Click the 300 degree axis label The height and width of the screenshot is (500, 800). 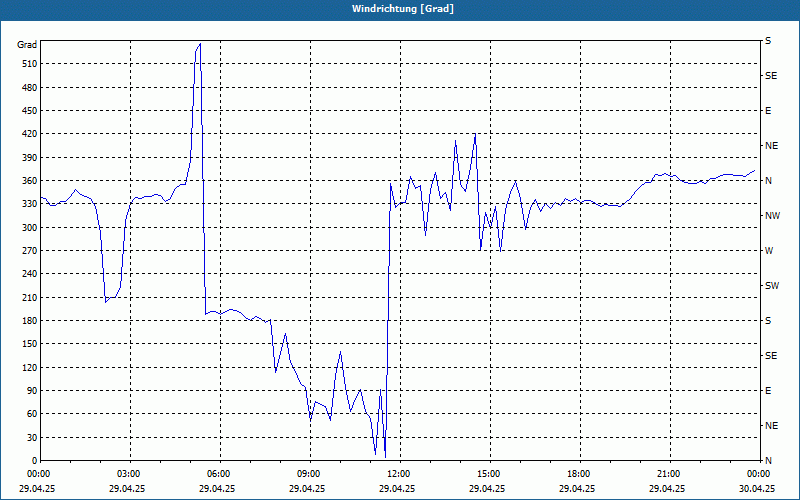(x=30, y=228)
